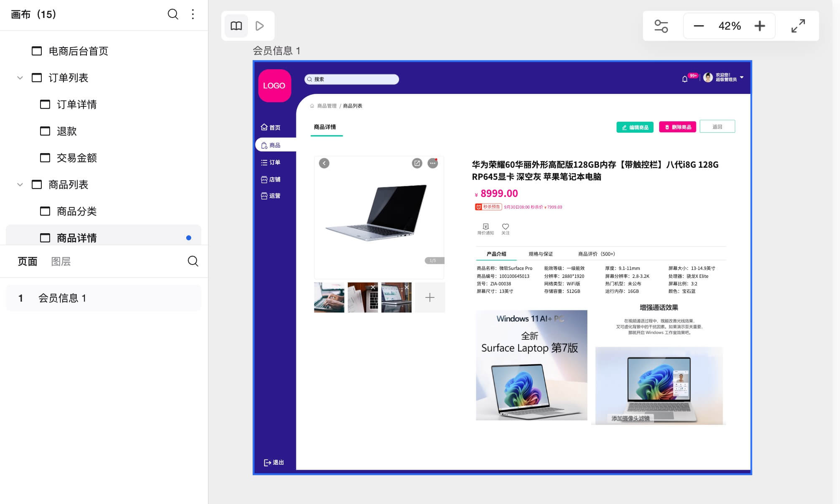This screenshot has width=840, height=504.
Task: Open the more options dots on product image
Action: 433,163
